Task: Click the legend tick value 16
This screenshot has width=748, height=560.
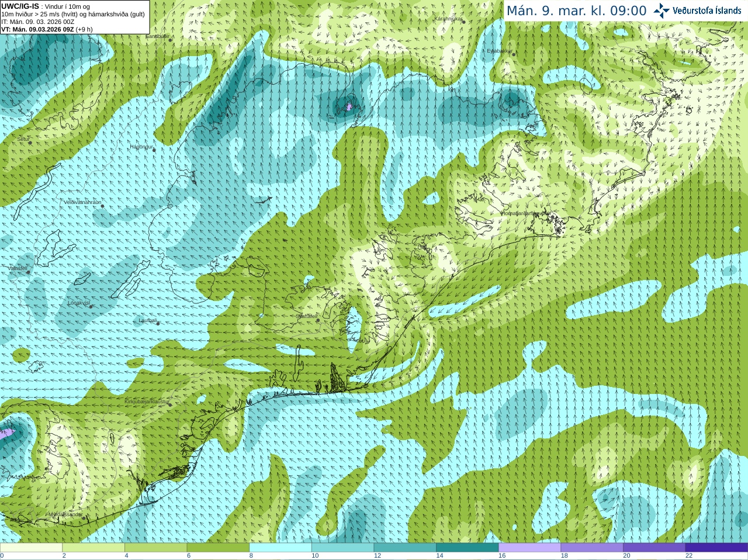Action: [x=502, y=556]
